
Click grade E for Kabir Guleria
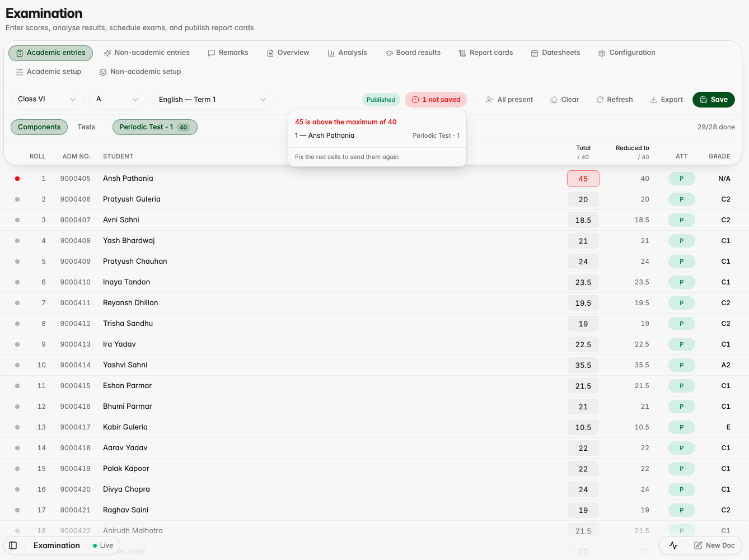click(x=728, y=427)
